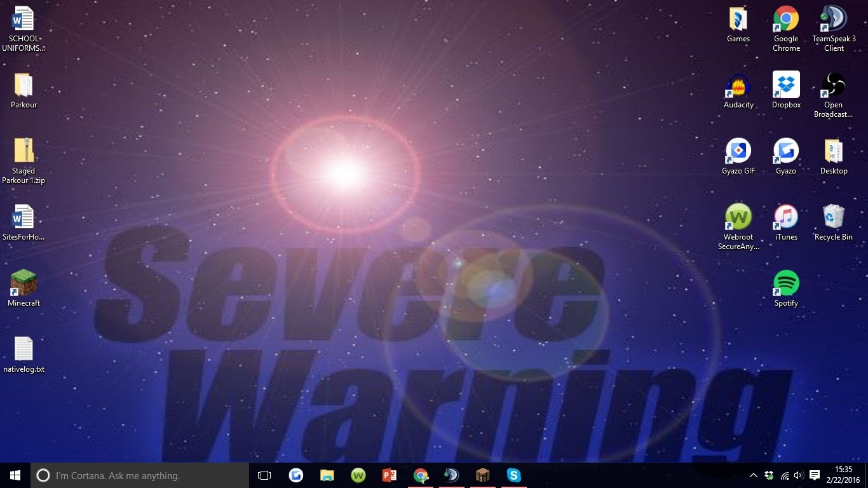Click the Cortana circle icon in the search box
Screen dimensions: 868x488
43,475
